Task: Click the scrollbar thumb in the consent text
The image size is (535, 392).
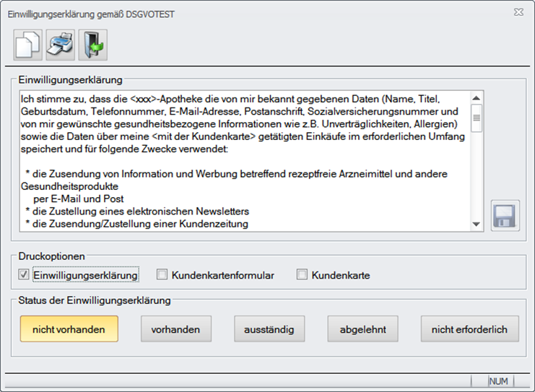Action: tap(476, 118)
